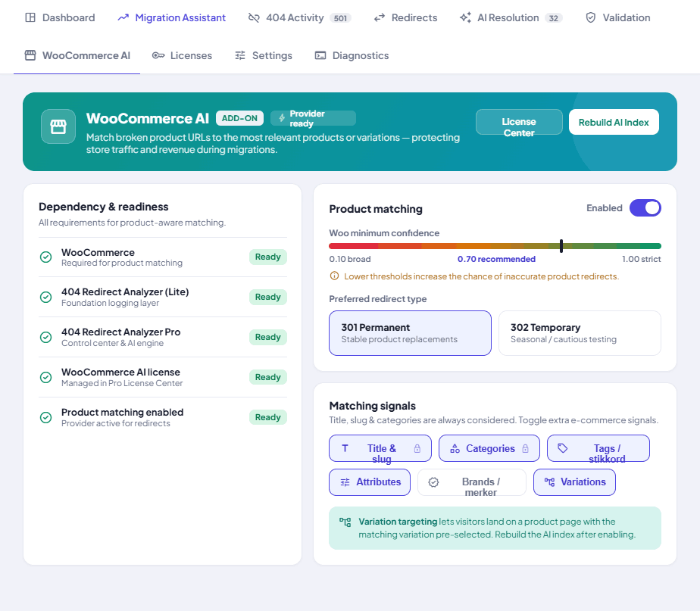The width and height of the screenshot is (700, 611).
Task: Click the warning info icon under the slider
Action: pos(334,276)
